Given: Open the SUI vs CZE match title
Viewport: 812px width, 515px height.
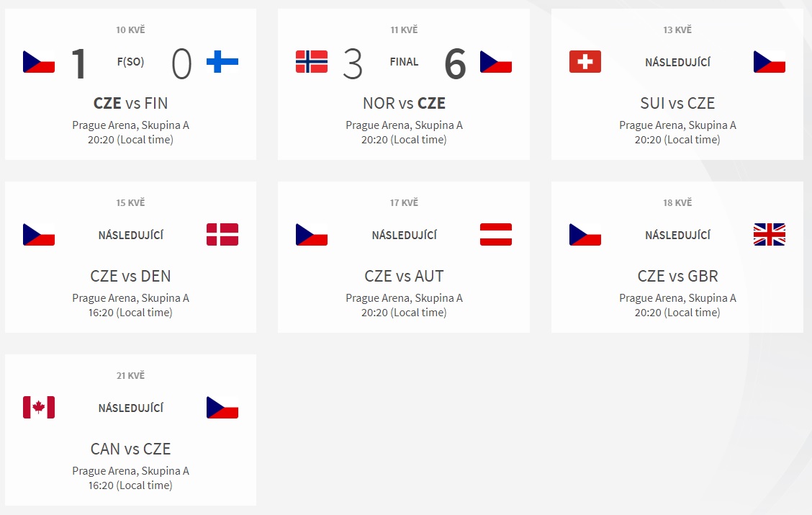Looking at the screenshot, I should 677,103.
